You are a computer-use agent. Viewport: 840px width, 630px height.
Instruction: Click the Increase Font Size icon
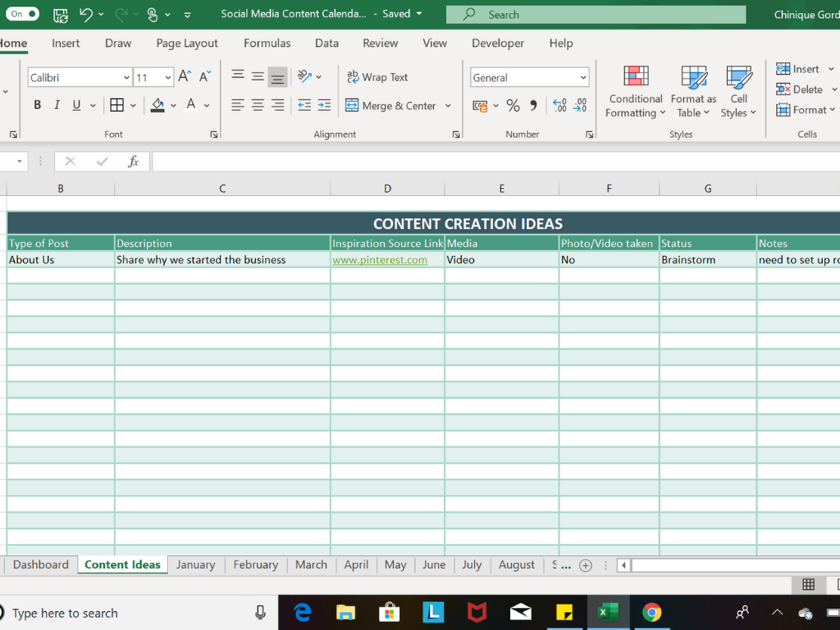pyautogui.click(x=185, y=77)
